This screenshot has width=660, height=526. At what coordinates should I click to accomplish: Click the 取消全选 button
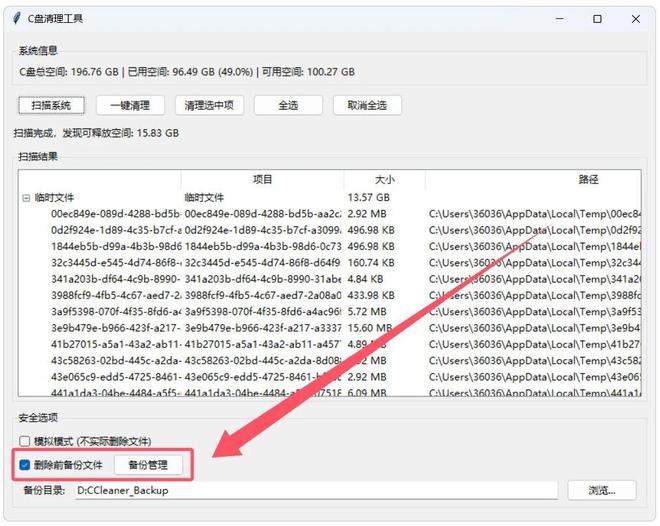coord(367,105)
